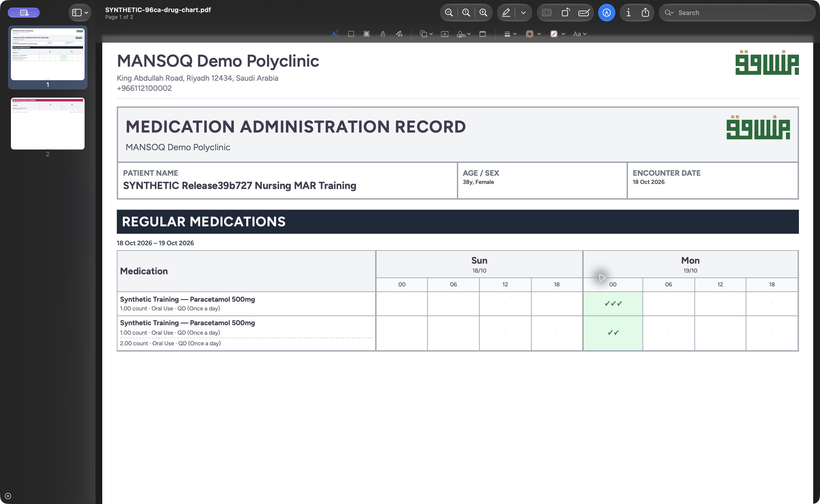Screen dimensions: 820x504
Task: Click the Share icon
Action: pos(645,13)
